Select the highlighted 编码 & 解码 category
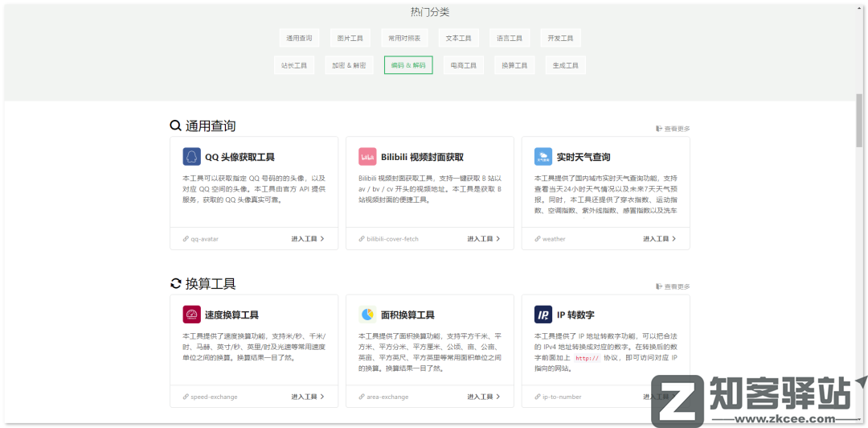This screenshot has width=868, height=428. pos(408,65)
